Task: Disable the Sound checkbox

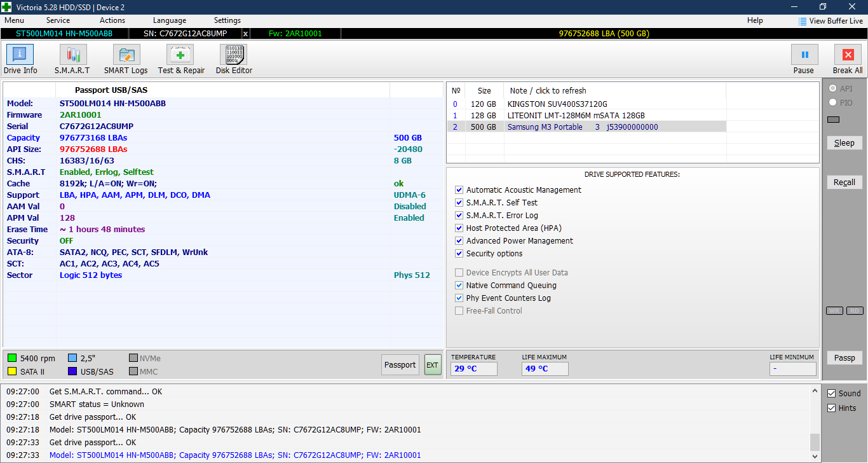Action: 831,394
